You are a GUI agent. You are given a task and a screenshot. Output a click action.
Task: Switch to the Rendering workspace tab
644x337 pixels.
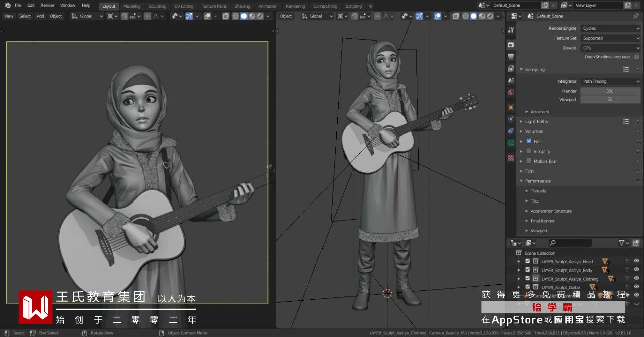pyautogui.click(x=295, y=6)
